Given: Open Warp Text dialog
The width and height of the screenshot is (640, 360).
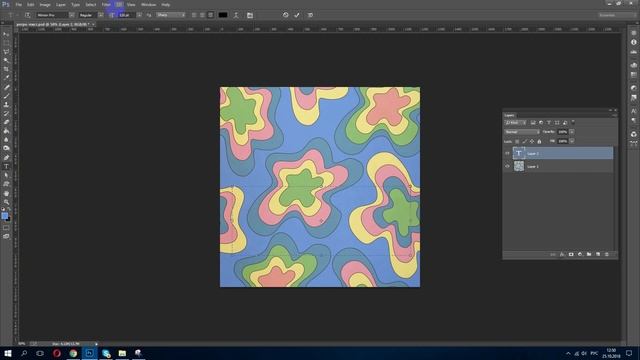Looking at the screenshot, I should click(236, 15).
